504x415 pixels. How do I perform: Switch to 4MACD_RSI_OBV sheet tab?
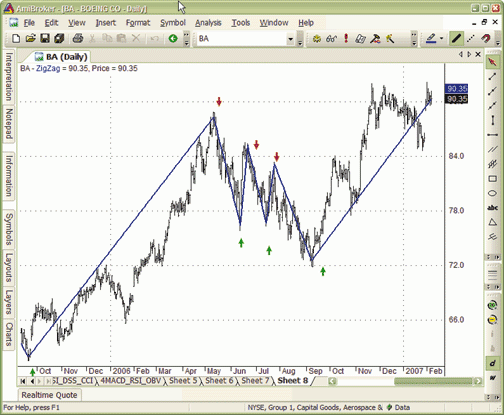pyautogui.click(x=130, y=380)
